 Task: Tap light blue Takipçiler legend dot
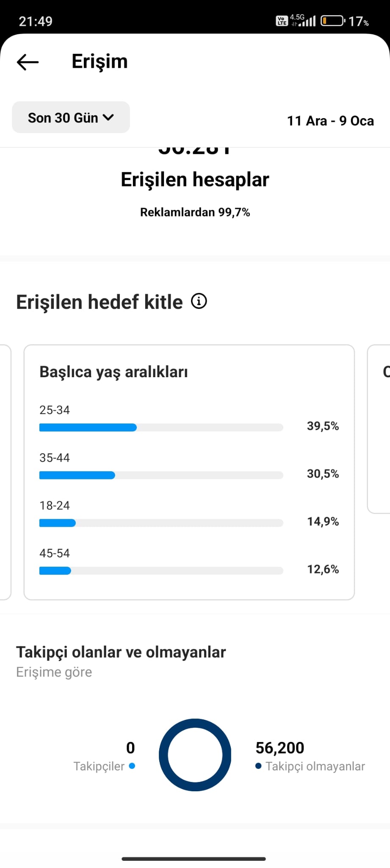coord(132,765)
